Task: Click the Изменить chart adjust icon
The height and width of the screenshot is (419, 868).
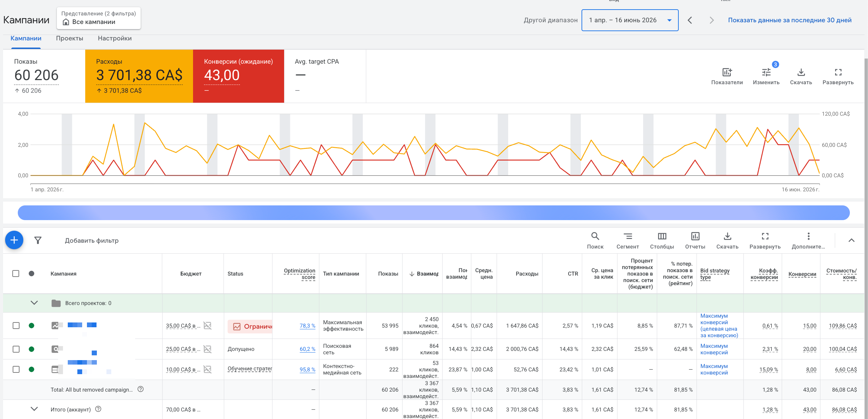Action: [x=766, y=72]
